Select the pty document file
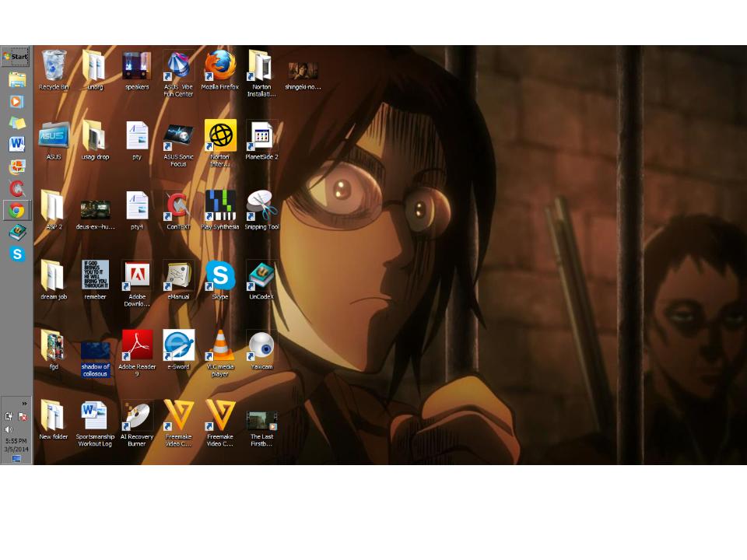The image size is (747, 560). pyautogui.click(x=137, y=140)
